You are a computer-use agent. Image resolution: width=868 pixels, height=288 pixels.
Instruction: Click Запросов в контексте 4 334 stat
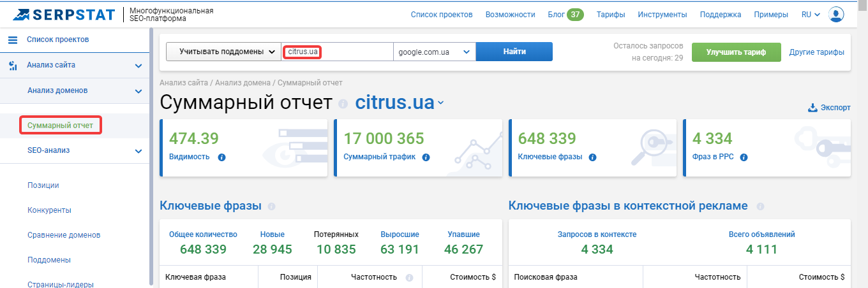[x=597, y=243]
